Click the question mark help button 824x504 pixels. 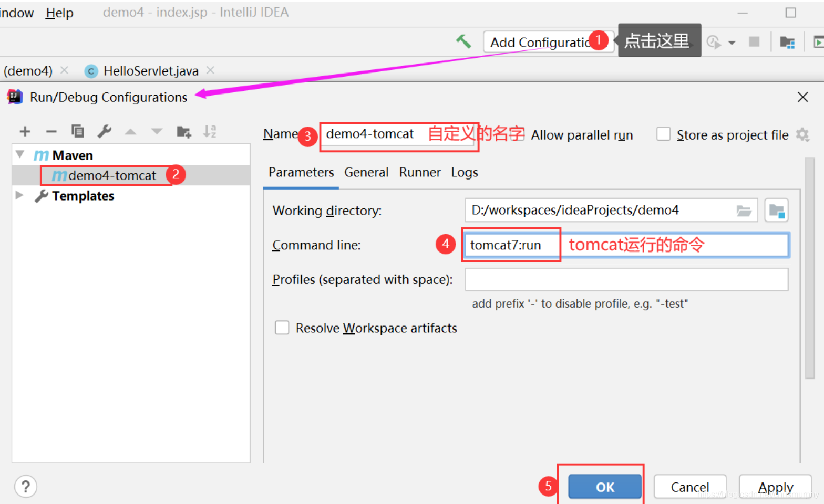[26, 486]
